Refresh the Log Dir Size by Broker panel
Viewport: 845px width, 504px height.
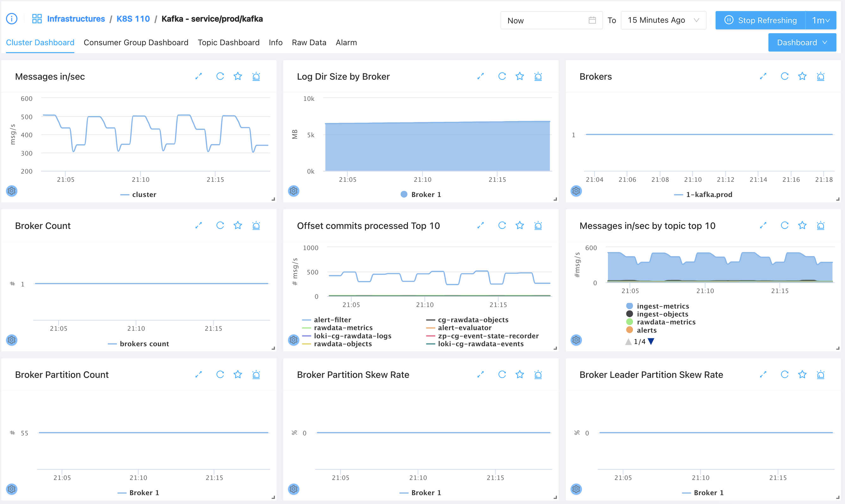pos(502,77)
